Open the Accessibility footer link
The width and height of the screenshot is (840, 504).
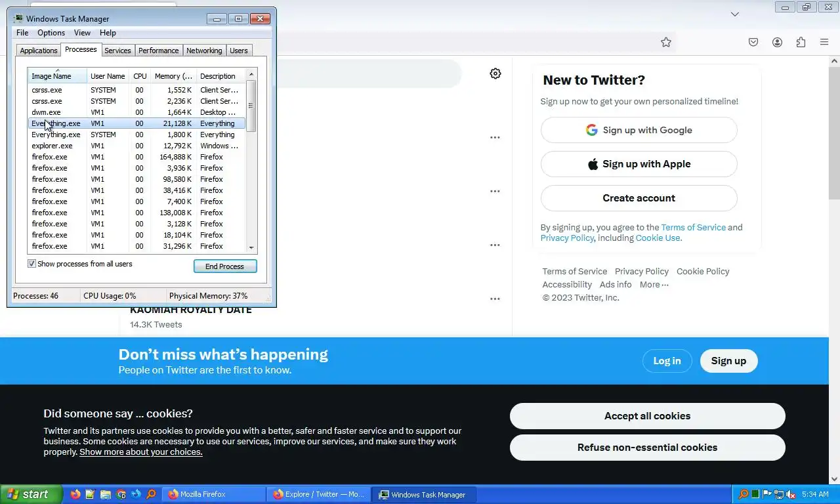[567, 284]
